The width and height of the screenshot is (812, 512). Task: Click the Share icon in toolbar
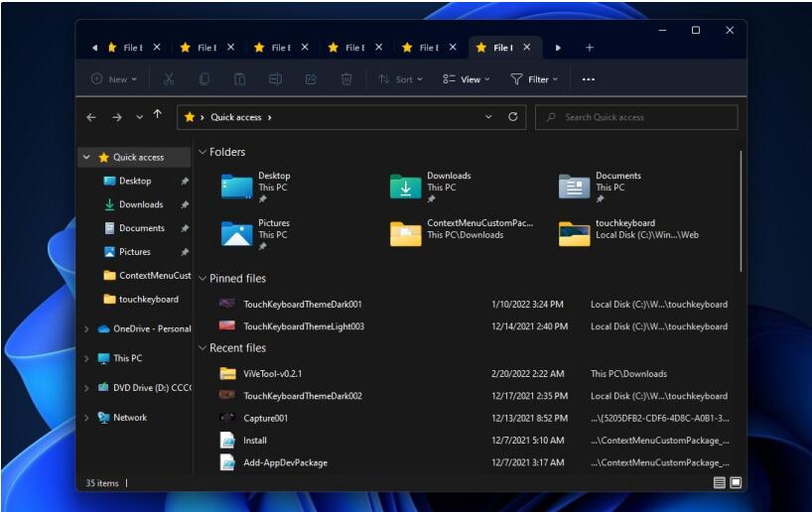(311, 79)
